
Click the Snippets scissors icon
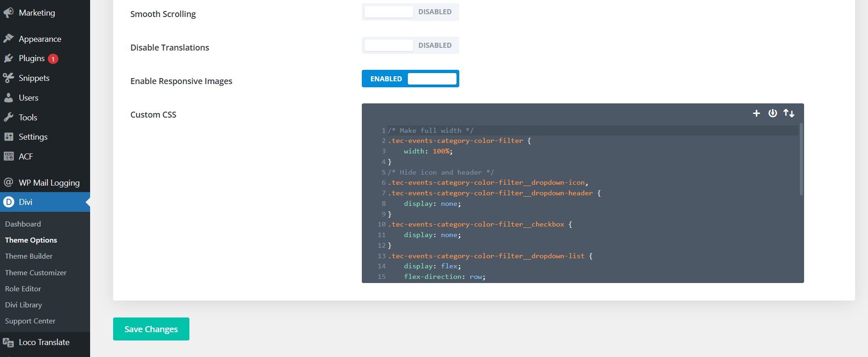(8, 78)
